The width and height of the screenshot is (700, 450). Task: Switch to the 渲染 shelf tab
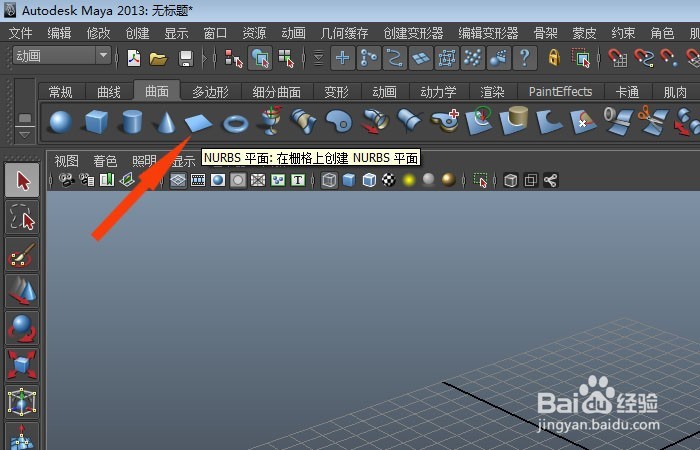[492, 92]
